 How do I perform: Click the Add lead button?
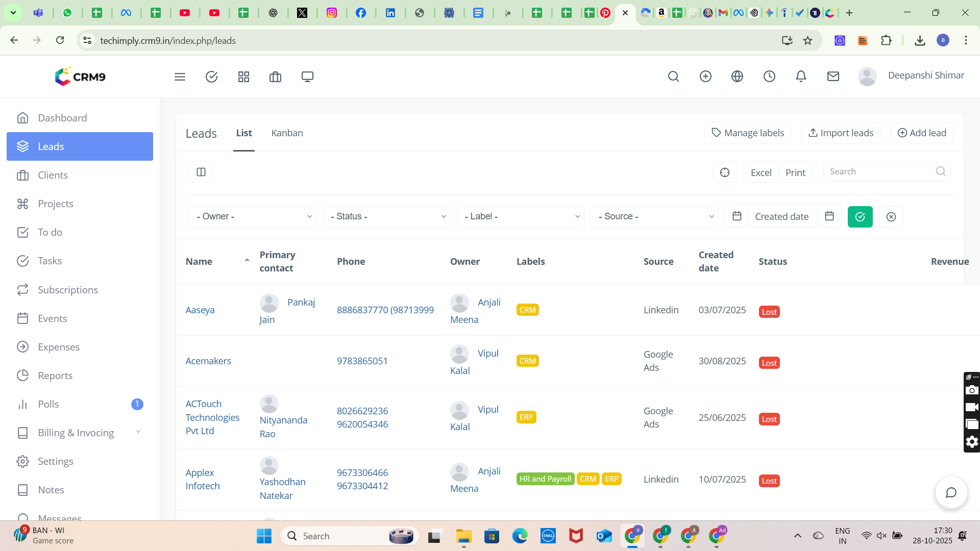pos(922,133)
